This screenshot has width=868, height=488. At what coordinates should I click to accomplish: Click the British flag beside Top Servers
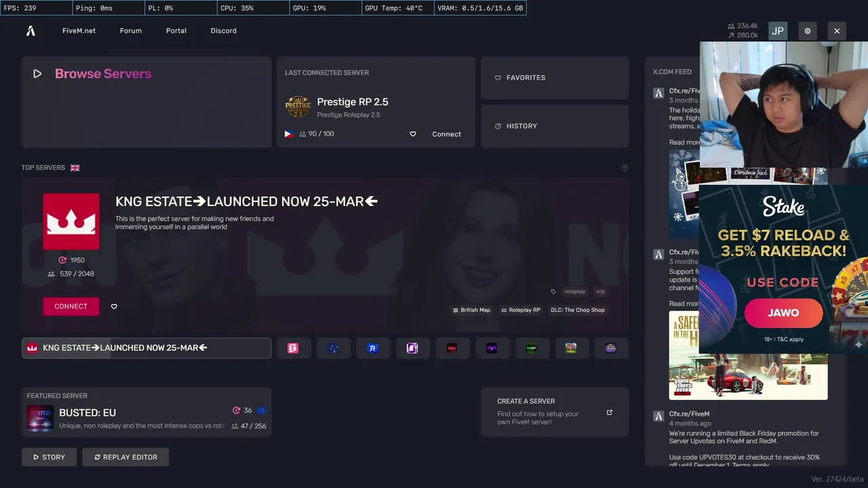[75, 167]
